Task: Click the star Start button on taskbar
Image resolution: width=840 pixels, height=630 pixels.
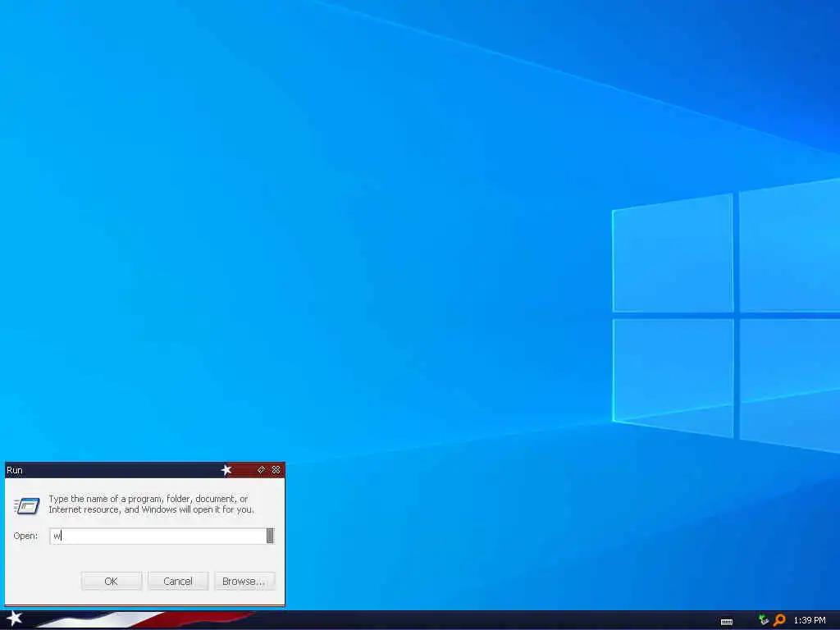Action: pos(14,619)
